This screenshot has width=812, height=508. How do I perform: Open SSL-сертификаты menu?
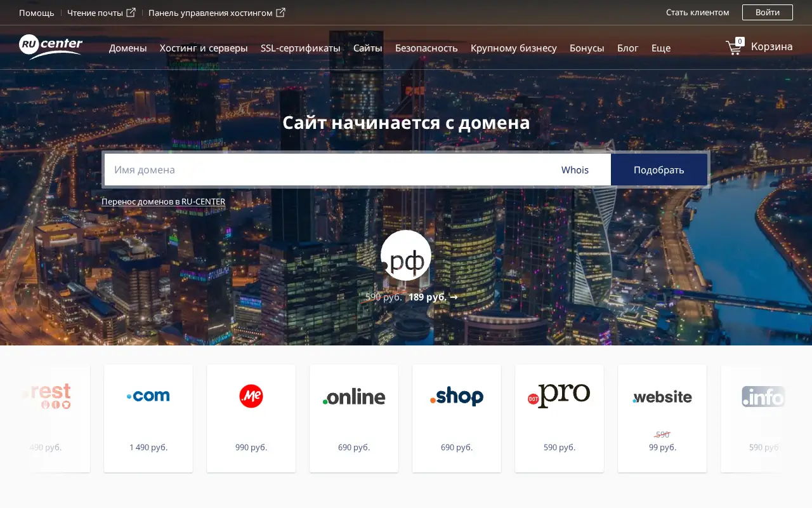[x=301, y=48]
